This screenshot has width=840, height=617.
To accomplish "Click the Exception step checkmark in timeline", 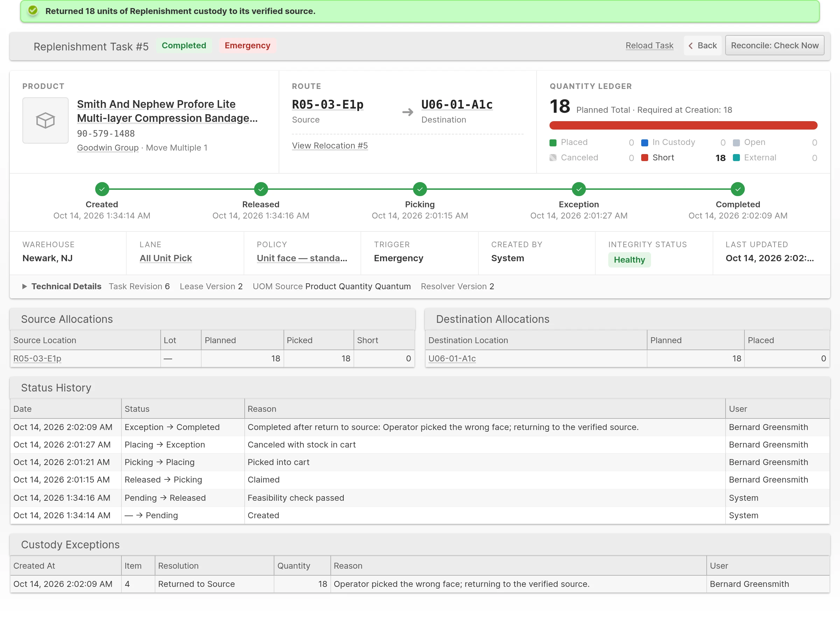I will point(579,189).
